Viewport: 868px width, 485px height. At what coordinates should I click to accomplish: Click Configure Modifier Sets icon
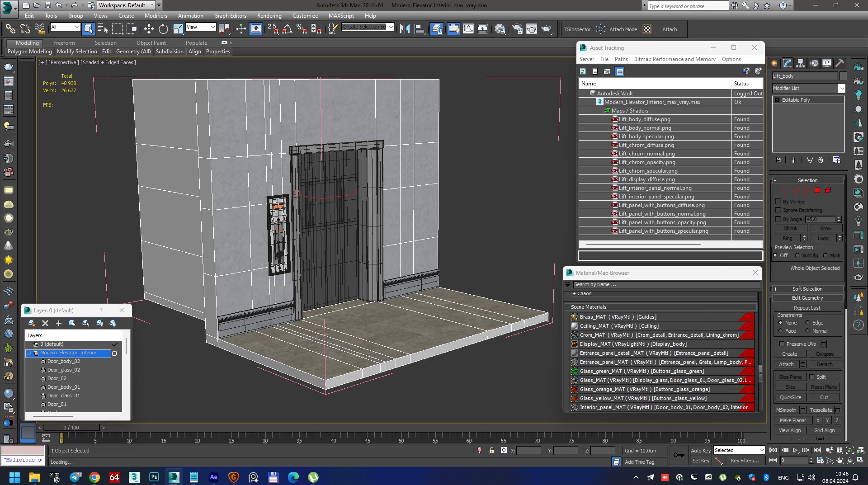[x=836, y=160]
